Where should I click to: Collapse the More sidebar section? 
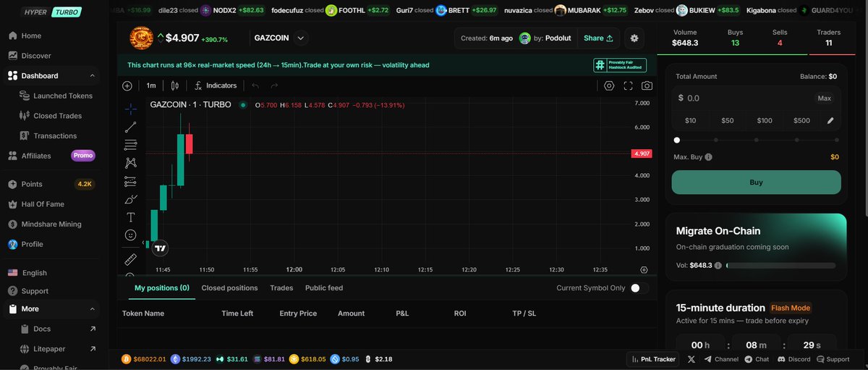tap(92, 309)
